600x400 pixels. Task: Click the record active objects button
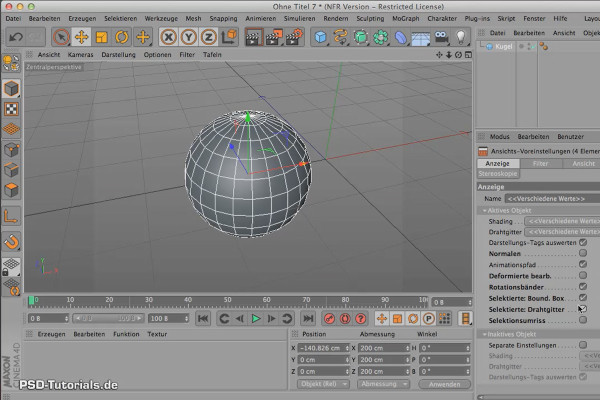(x=329, y=318)
